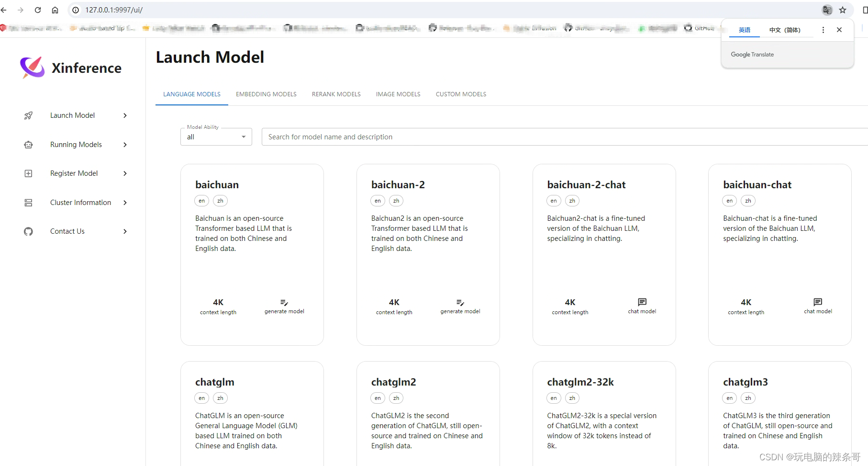868x466 pixels.
Task: Click the chat model icon on baichuan-chat card
Action: click(x=818, y=302)
